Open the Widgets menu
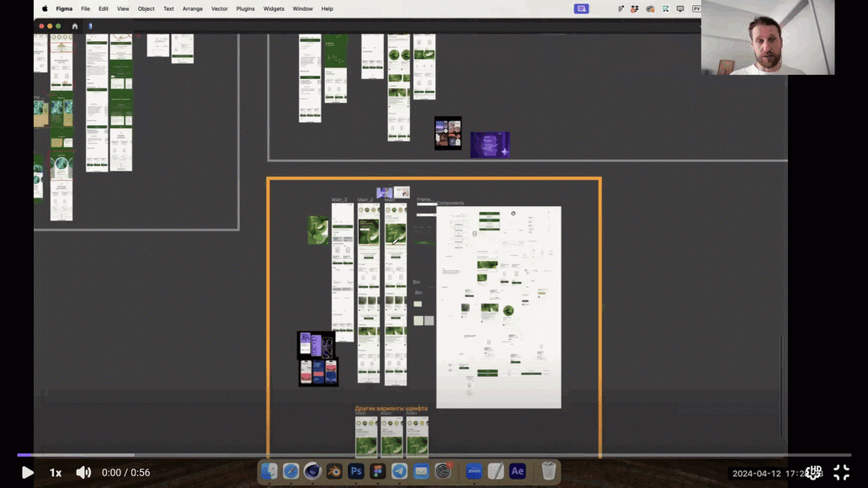The image size is (868, 488). [274, 8]
